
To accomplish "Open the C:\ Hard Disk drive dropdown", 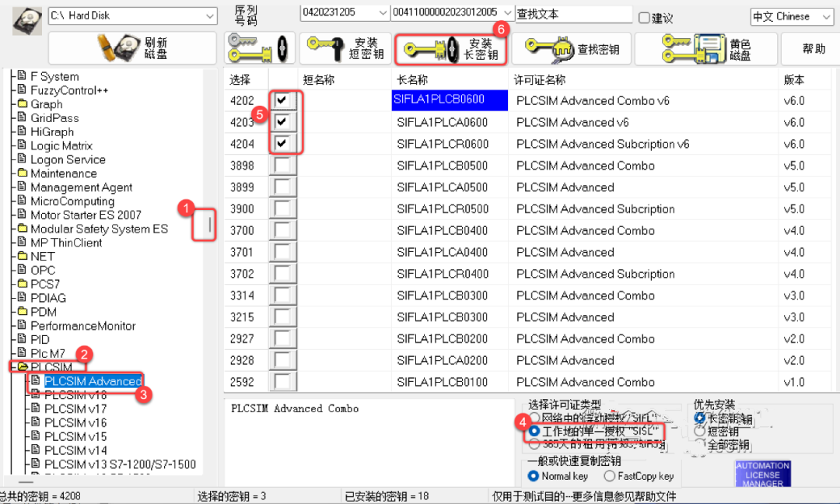I will [209, 16].
